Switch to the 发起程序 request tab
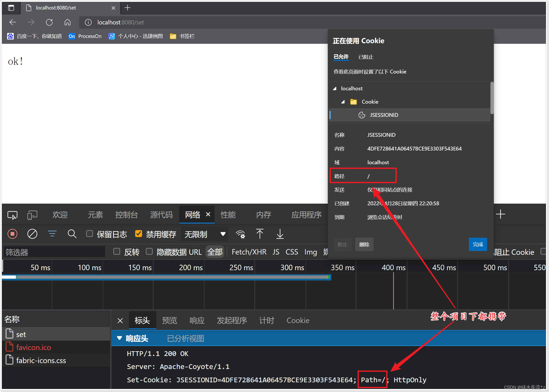Screen dimensions: 549x392 click(x=232, y=321)
